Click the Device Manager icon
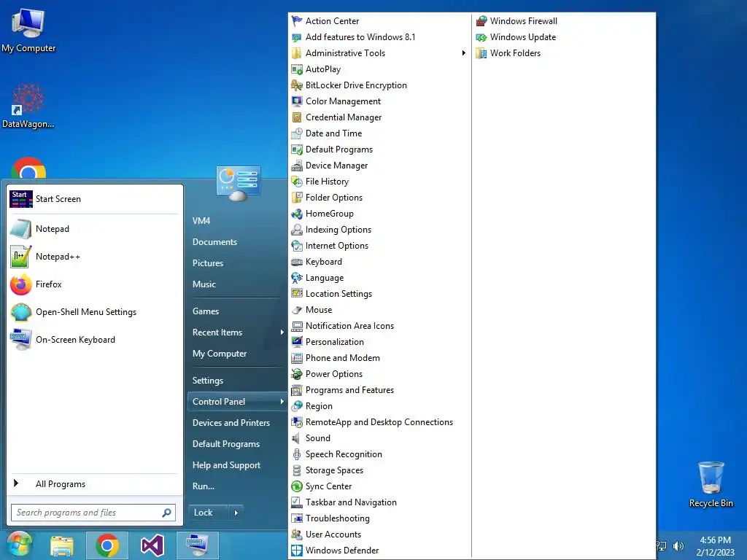This screenshot has width=747, height=560. [x=297, y=166]
